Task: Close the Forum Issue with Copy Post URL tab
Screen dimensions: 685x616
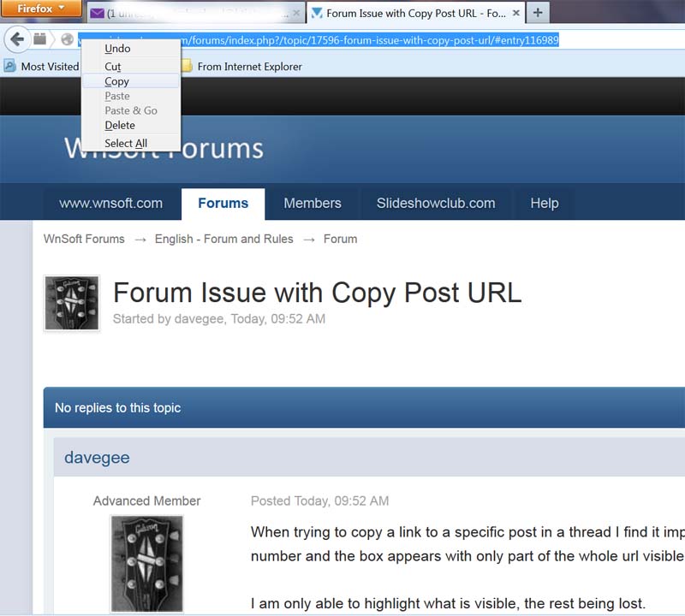Action: pos(516,13)
